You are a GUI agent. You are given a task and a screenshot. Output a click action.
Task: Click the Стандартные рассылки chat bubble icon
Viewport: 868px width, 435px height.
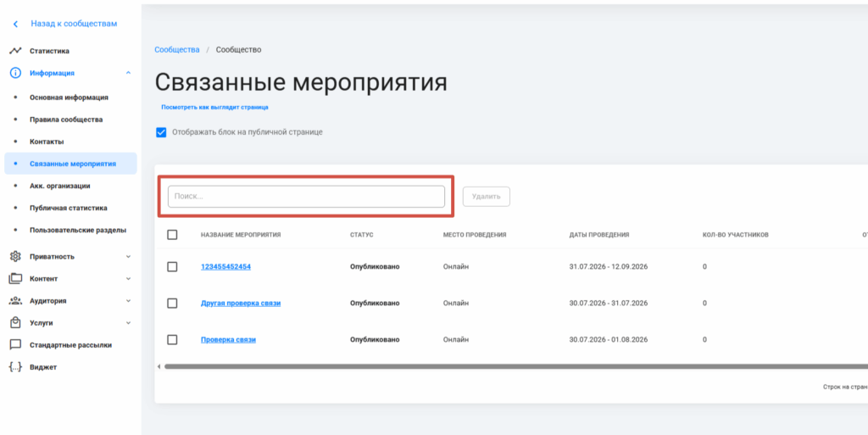15,345
